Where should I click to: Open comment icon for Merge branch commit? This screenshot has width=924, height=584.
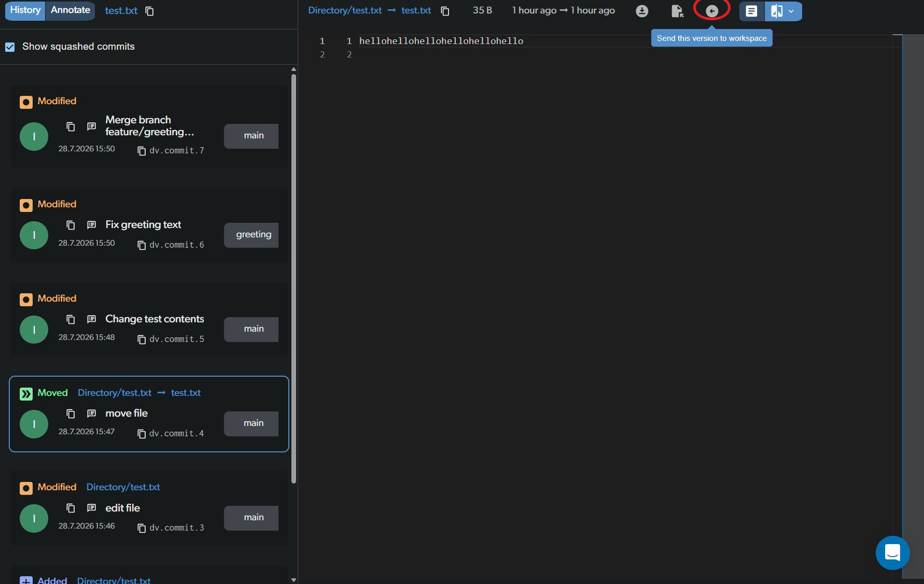pos(91,126)
